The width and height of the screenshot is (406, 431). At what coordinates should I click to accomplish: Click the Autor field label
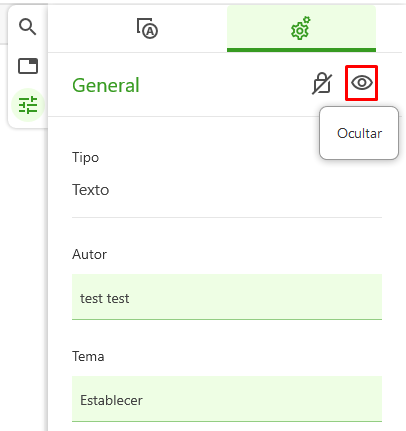click(x=90, y=254)
